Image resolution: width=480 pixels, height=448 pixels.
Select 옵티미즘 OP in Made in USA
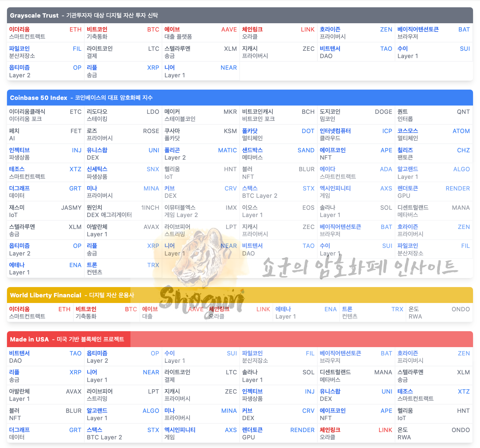click(123, 357)
